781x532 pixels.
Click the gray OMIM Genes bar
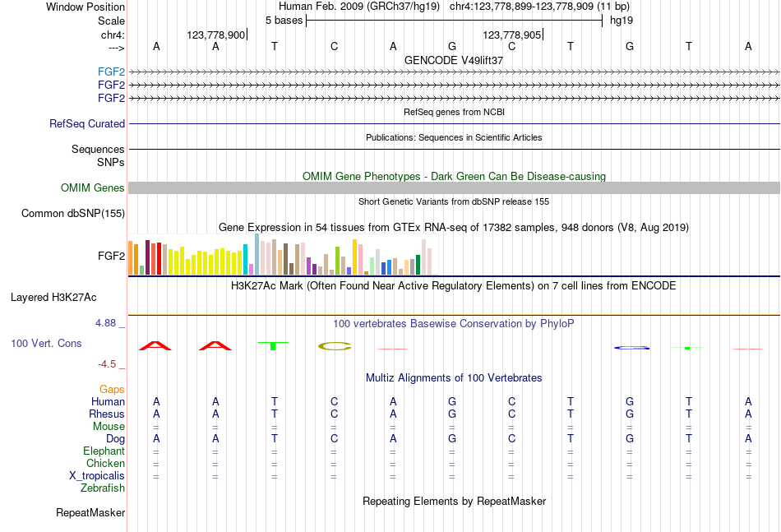pyautogui.click(x=454, y=187)
